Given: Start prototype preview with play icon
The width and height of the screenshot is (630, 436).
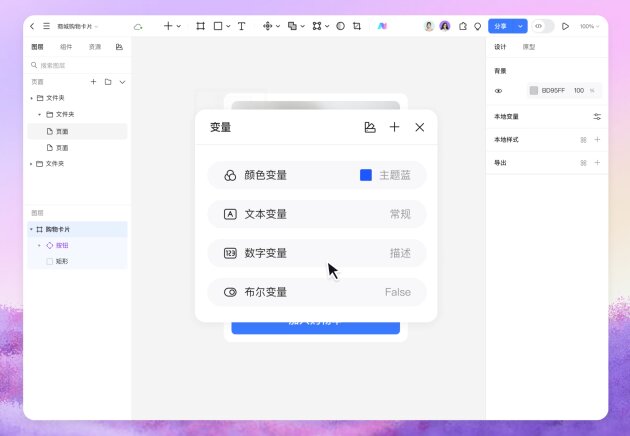Looking at the screenshot, I should coord(565,26).
